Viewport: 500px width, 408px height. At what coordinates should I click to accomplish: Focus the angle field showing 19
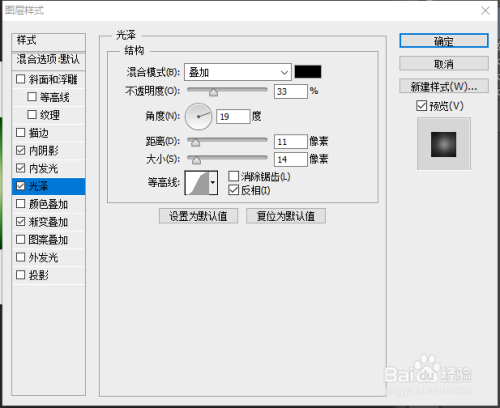[233, 117]
